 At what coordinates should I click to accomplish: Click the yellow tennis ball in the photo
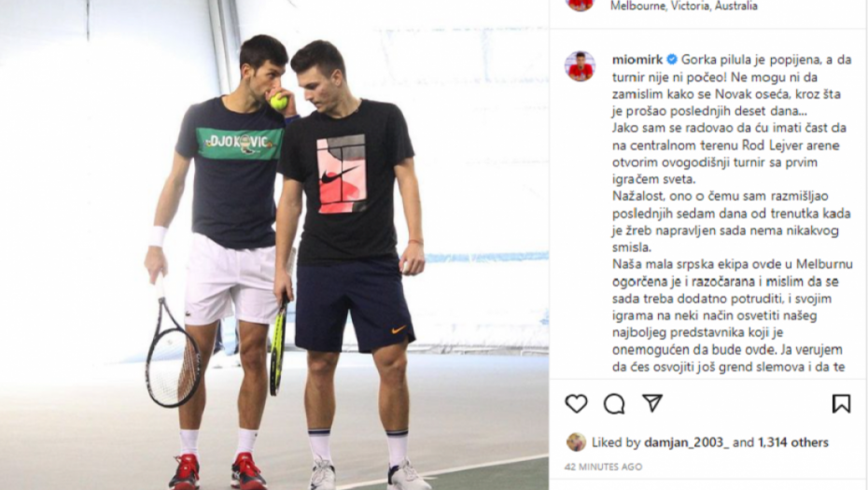pos(278,102)
